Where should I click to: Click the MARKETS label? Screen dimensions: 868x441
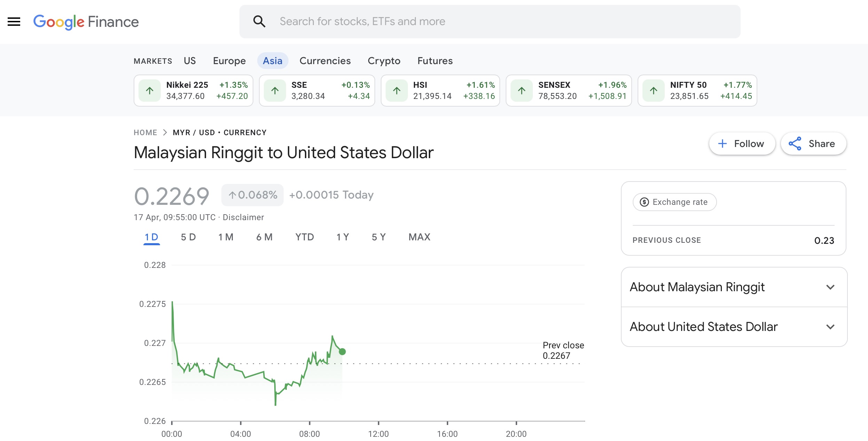(153, 61)
